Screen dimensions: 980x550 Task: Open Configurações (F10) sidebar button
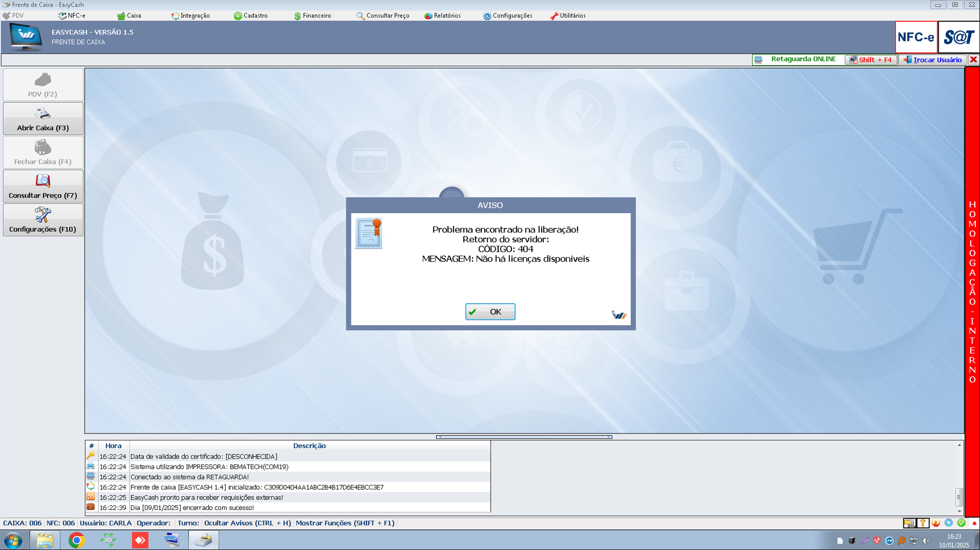[x=43, y=220]
